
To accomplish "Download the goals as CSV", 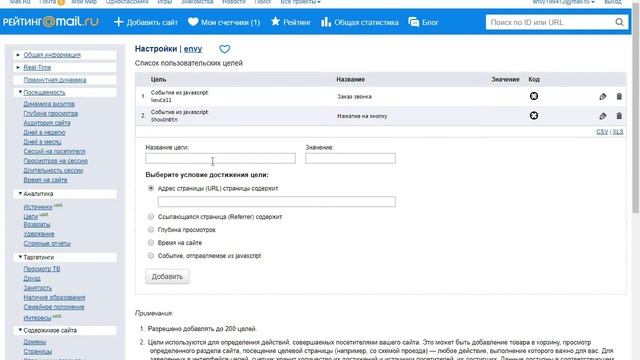I will [x=602, y=132].
